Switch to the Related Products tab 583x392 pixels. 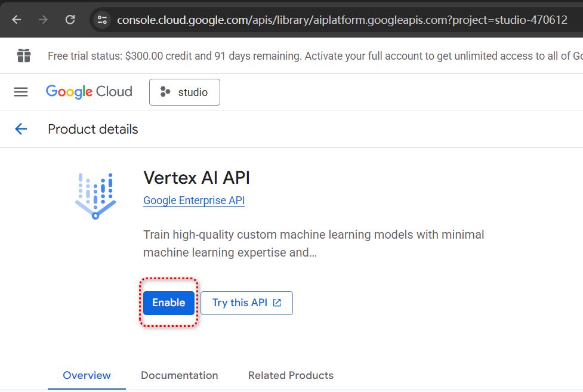point(291,375)
